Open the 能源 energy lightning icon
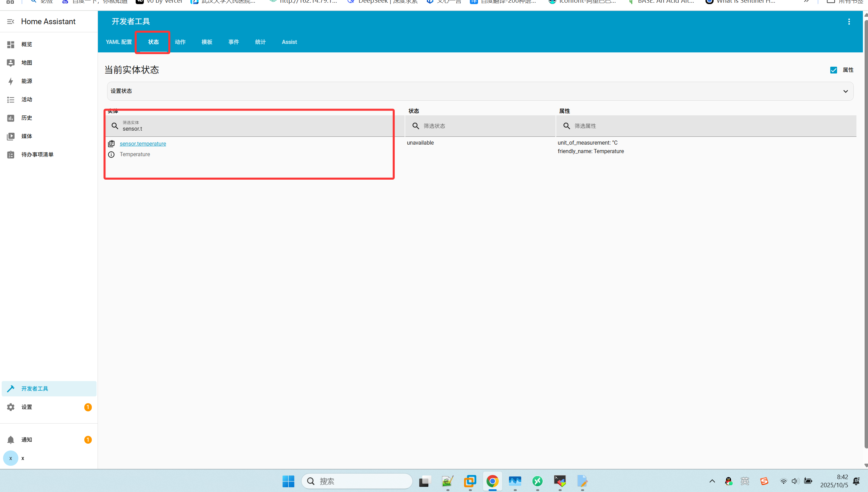The width and height of the screenshot is (868, 492). (11, 81)
